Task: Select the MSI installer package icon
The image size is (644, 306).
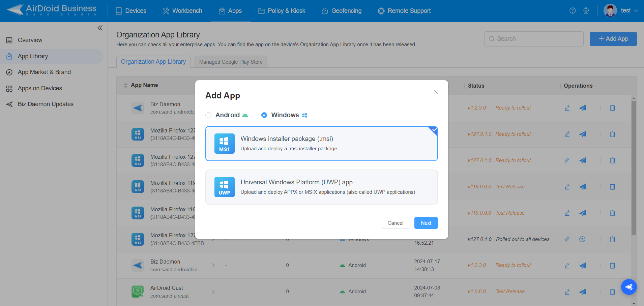Action: (x=224, y=143)
